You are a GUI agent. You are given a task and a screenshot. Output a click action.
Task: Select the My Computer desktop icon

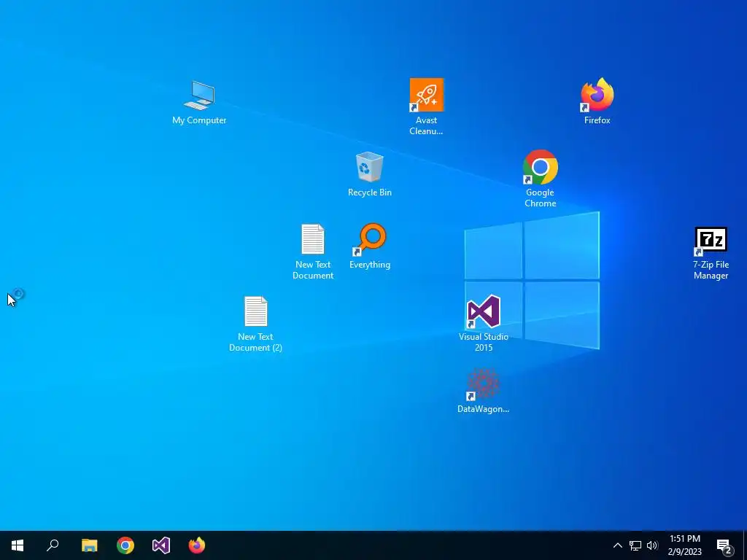199,104
